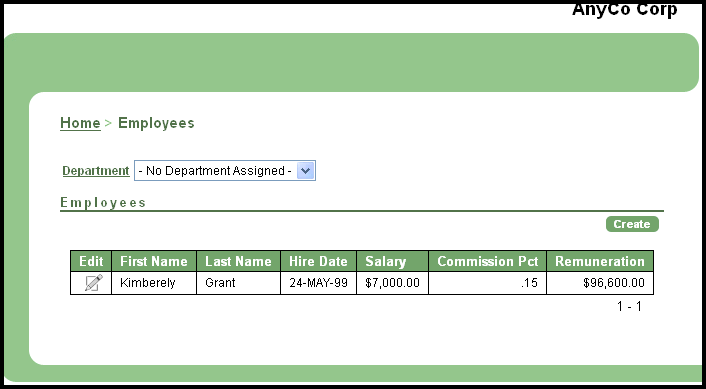Image resolution: width=706 pixels, height=389 pixels.
Task: Sort by Last Name column header
Action: pos(238,261)
